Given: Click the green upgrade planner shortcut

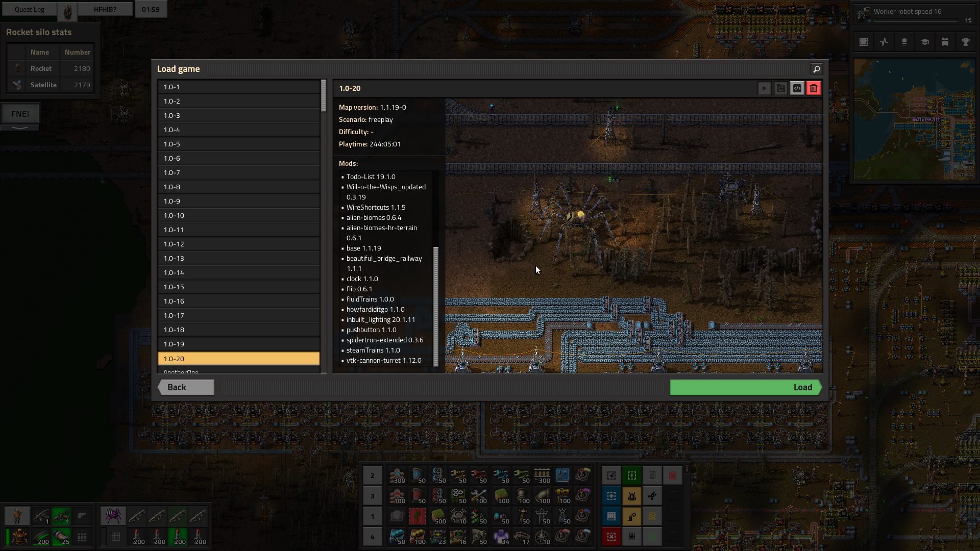Looking at the screenshot, I should 632,475.
